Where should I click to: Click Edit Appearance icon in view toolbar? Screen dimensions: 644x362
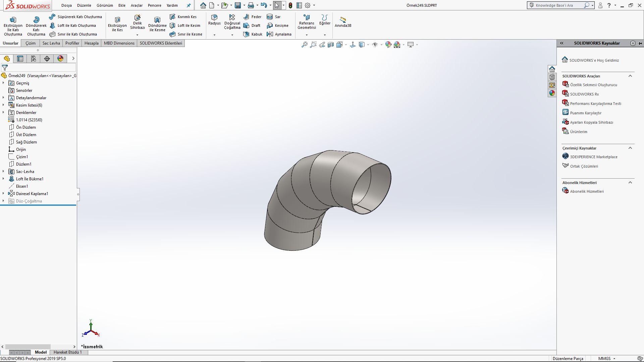click(388, 45)
